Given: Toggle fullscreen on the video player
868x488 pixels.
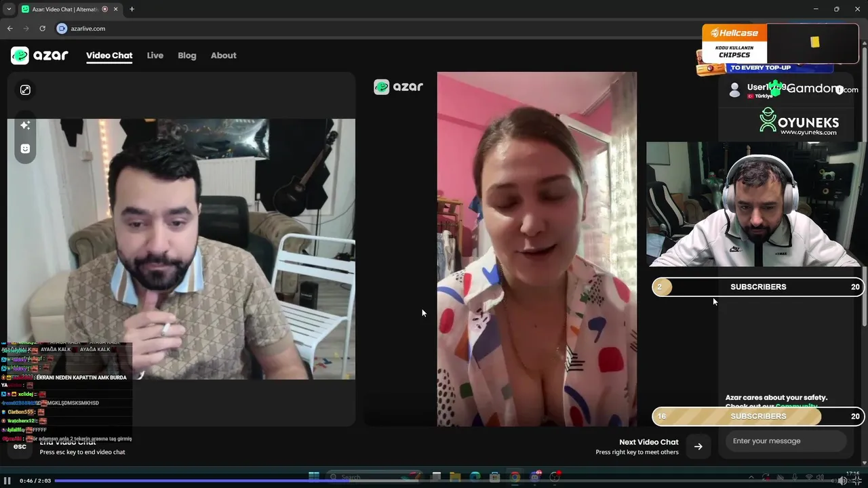Looking at the screenshot, I should tap(857, 481).
